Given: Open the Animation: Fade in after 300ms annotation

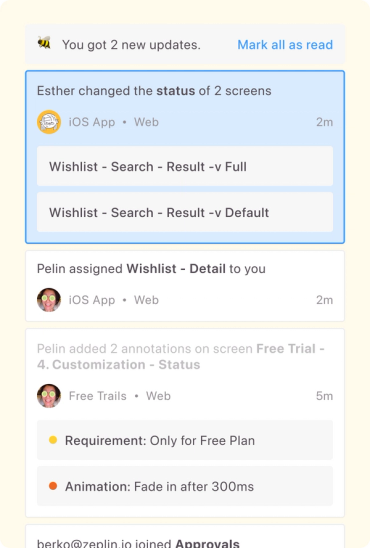Looking at the screenshot, I should click(x=185, y=486).
